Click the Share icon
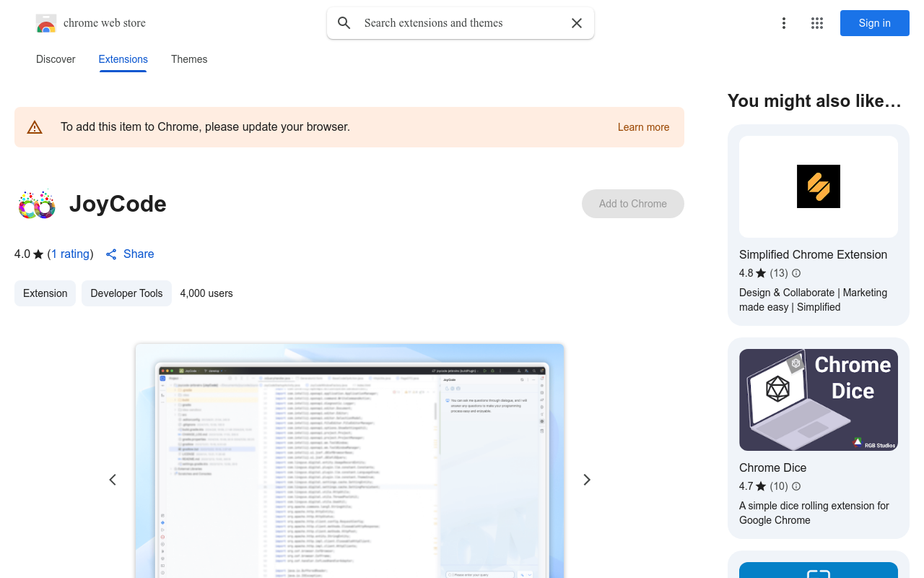Image resolution: width=924 pixels, height=578 pixels. click(111, 254)
